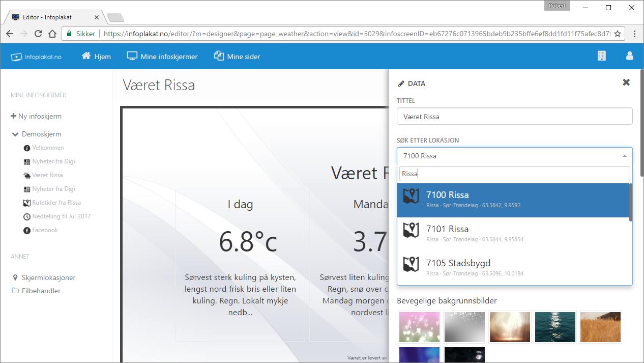Image resolution: width=644 pixels, height=363 pixels.
Task: Click the Hjem house icon
Action: (86, 56)
